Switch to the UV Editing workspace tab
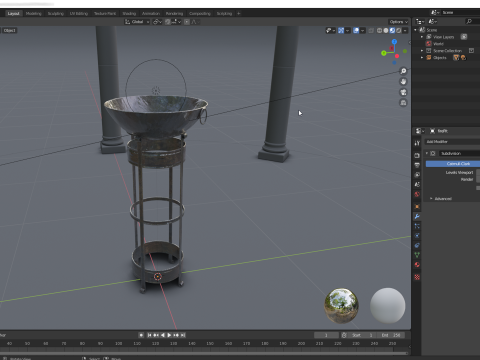The image size is (480, 360). (79, 13)
